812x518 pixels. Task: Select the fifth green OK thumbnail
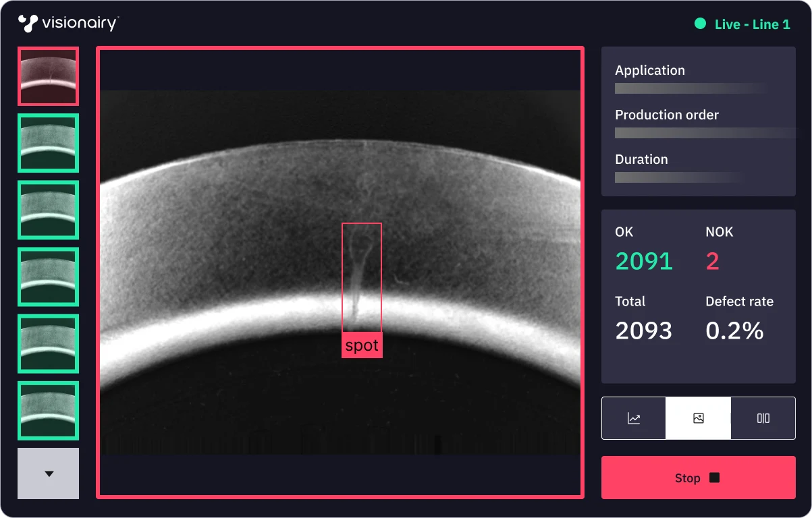point(48,410)
